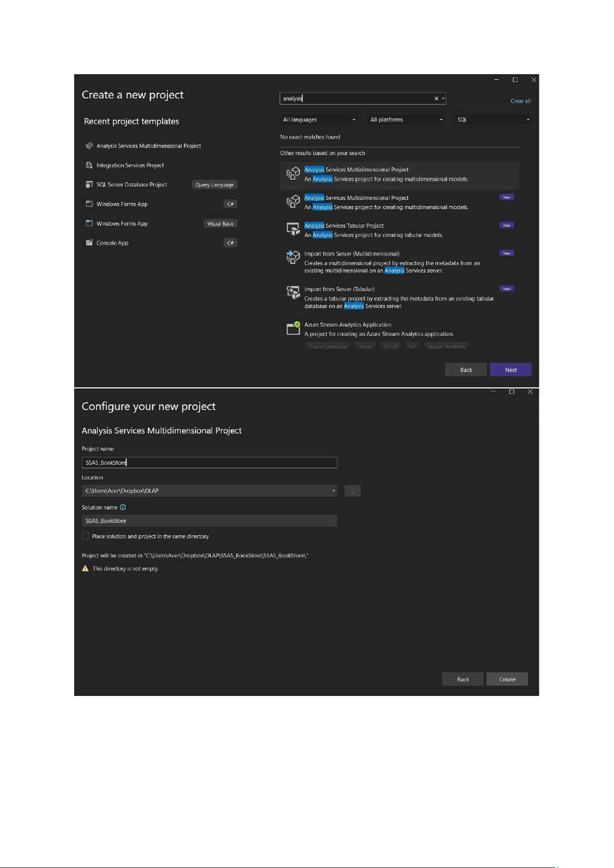Click the Azure Stream Analytics Application icon

click(x=293, y=328)
